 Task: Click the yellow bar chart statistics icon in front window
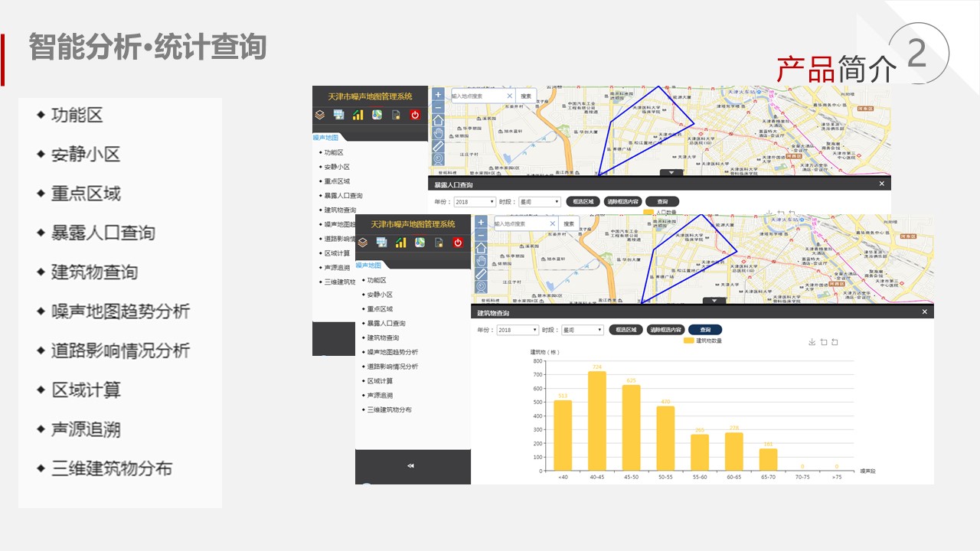click(x=400, y=243)
